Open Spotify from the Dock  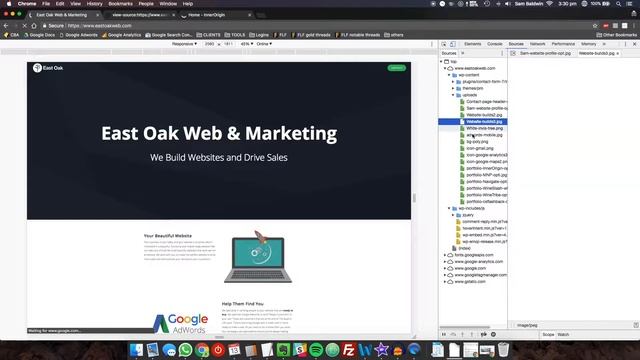coord(316,350)
